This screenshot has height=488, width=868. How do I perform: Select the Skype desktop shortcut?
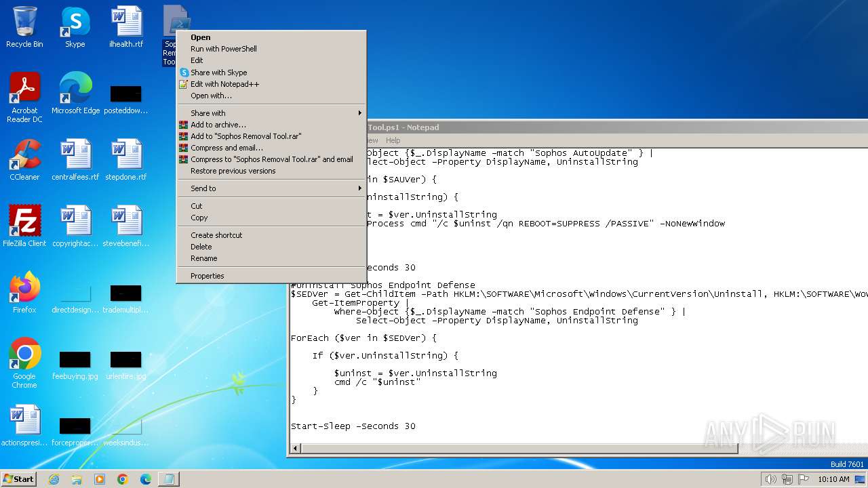pos(75,27)
